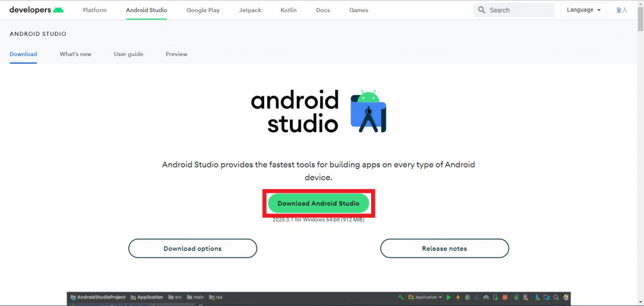
Task: Click the ANDROID STUDIO section heading
Action: (x=38, y=34)
